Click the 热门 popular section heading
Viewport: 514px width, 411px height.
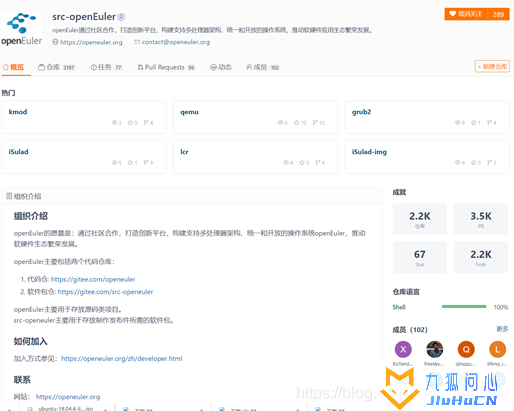click(x=8, y=93)
